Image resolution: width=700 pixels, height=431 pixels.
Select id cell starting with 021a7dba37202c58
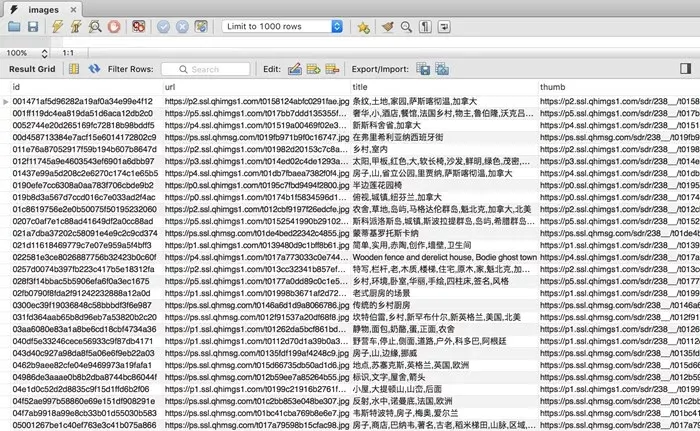(x=87, y=233)
